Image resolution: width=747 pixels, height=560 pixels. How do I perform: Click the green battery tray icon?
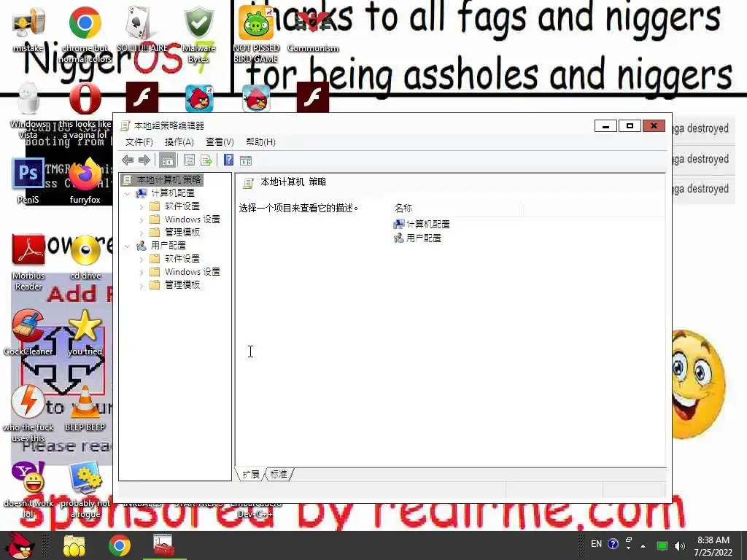662,545
